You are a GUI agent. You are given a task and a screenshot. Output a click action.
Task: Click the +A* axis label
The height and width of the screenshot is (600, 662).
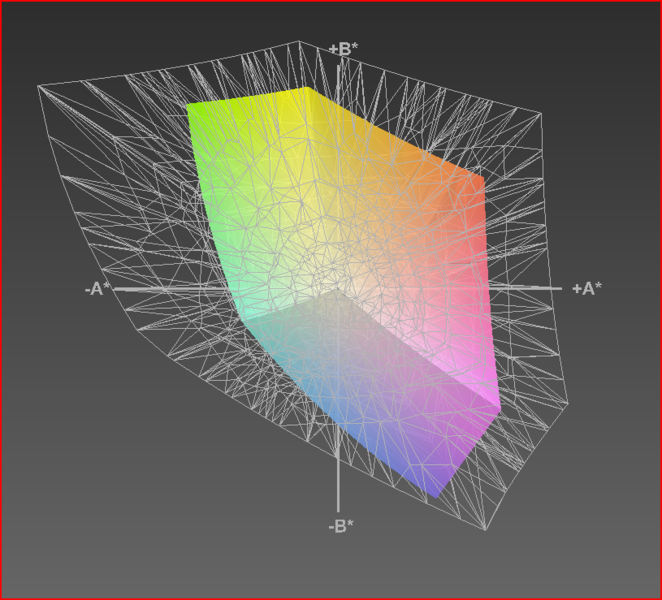click(x=587, y=289)
